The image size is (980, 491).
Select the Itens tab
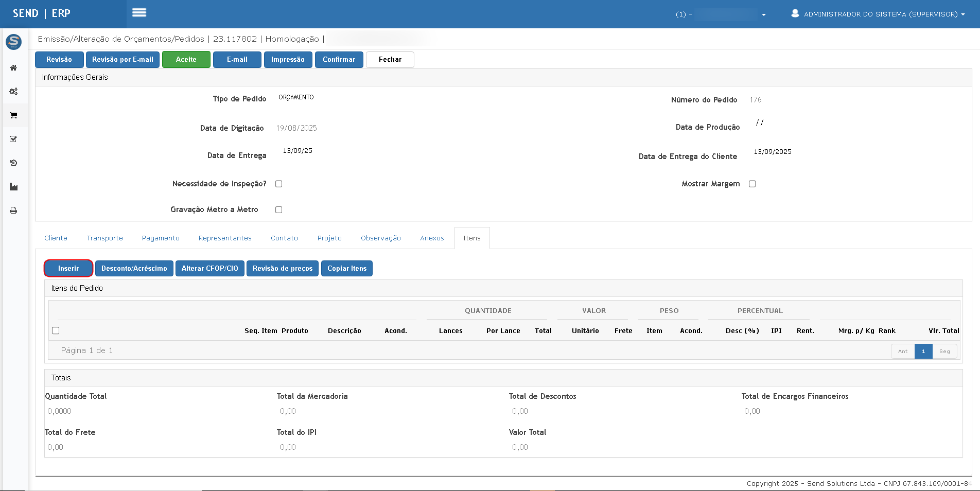(x=471, y=238)
